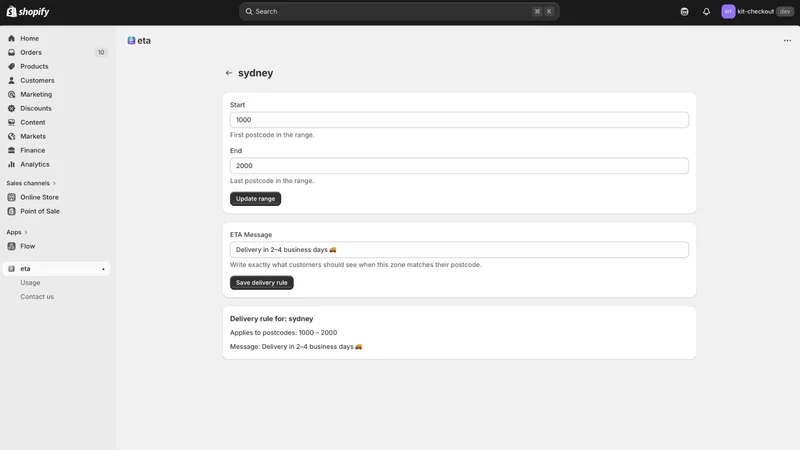Screen dimensions: 800x450
Task: Click the Customers person icon
Action: point(11,81)
